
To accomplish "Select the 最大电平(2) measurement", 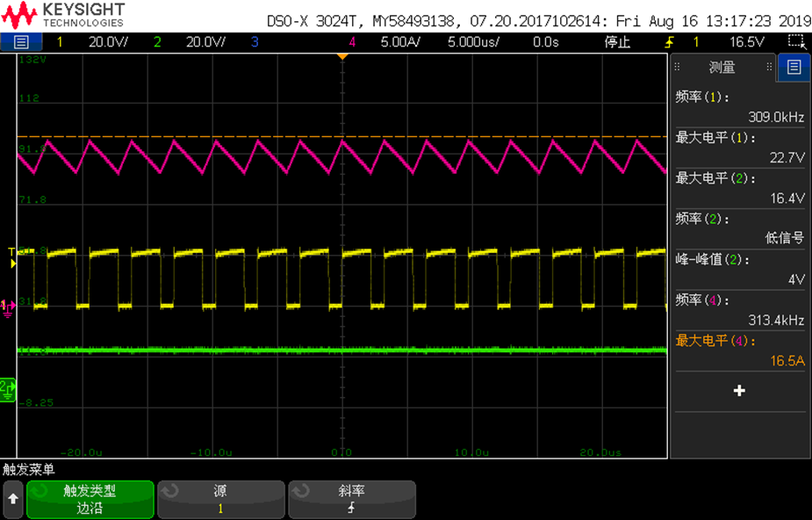I will coord(715,178).
